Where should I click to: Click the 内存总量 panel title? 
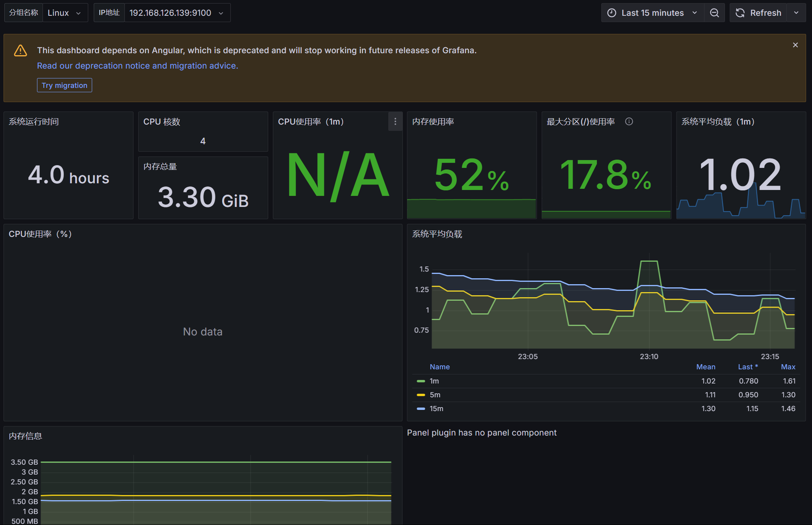[x=160, y=167]
